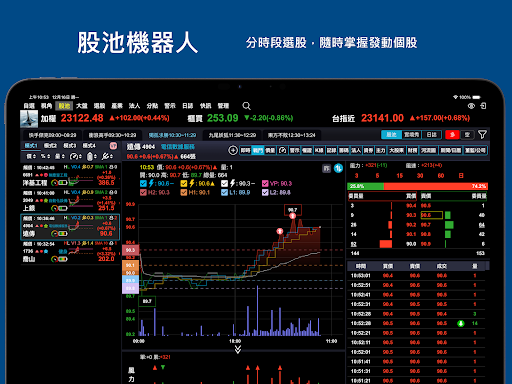Open the 法人 menu
The width and height of the screenshot is (512, 384).
(134, 106)
